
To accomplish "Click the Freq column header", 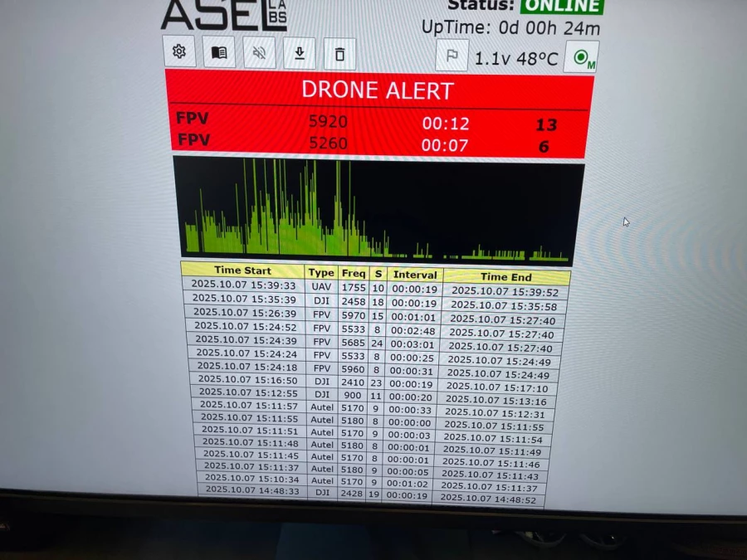I will coord(354,273).
